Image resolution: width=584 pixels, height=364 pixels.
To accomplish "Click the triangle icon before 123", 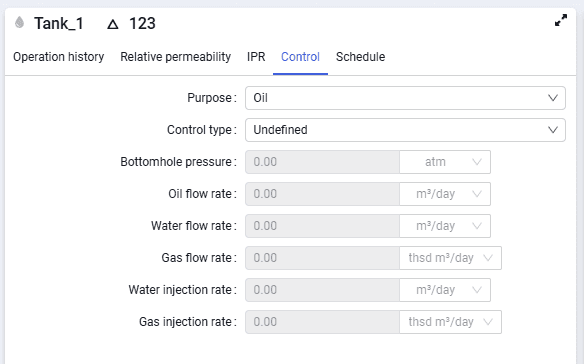I will coord(112,25).
